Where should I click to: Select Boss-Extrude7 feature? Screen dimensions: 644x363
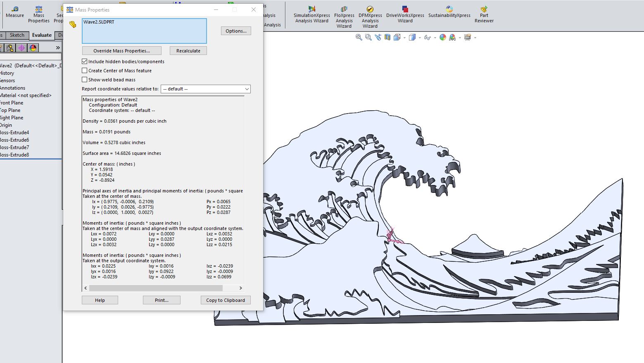pyautogui.click(x=14, y=147)
